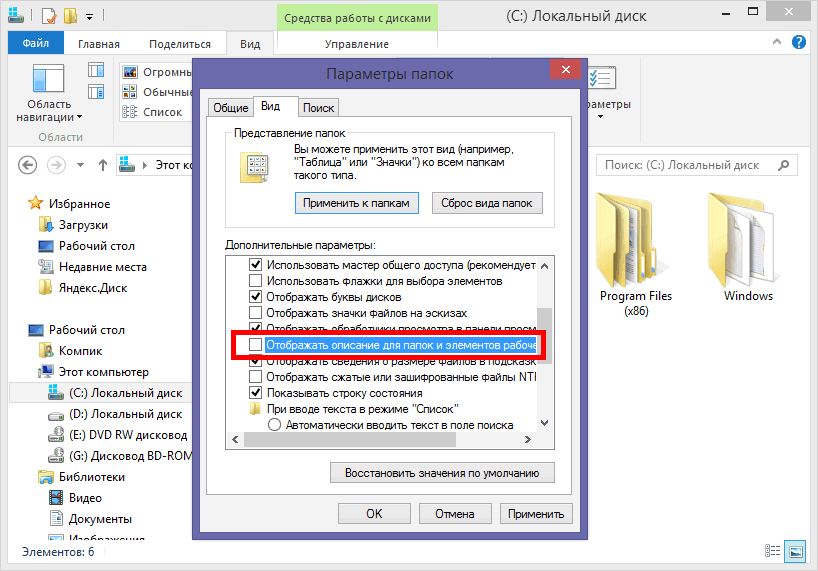Select Автоматически вводить текст в поле поиска
Screen dimensions: 818x571
tap(274, 425)
